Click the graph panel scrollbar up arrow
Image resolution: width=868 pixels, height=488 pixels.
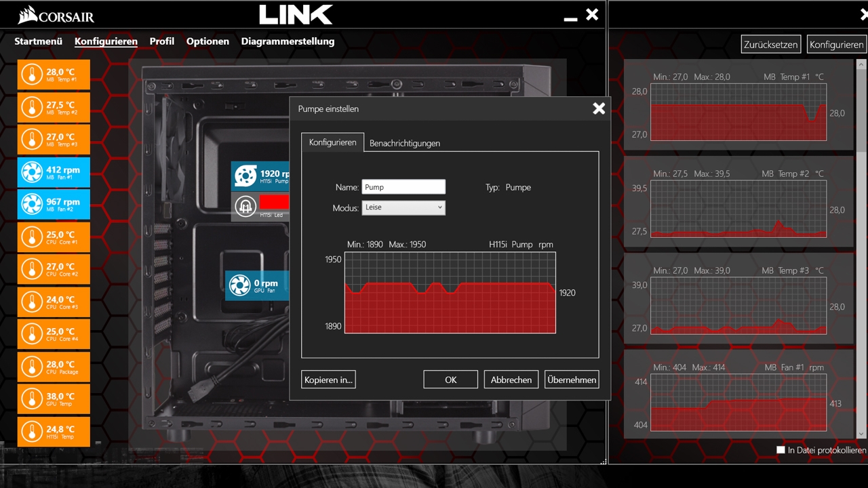click(862, 64)
